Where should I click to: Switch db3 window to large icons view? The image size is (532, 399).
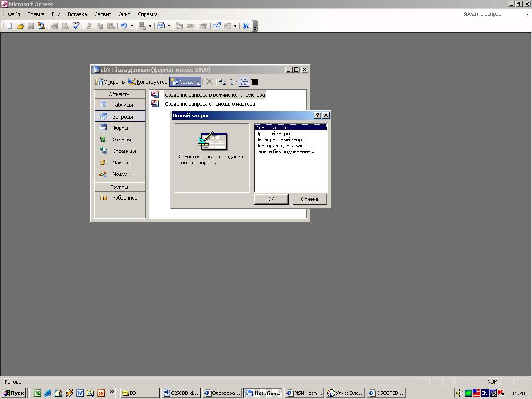pyautogui.click(x=222, y=81)
